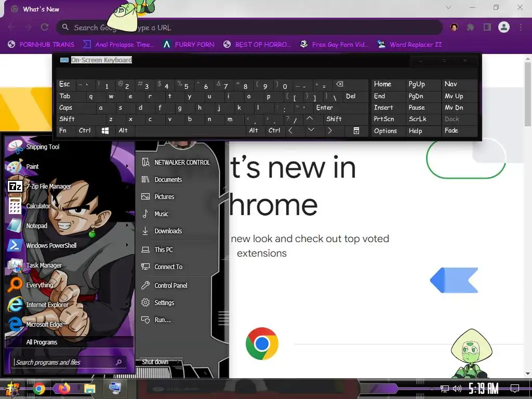Toggle Chrome side panel icon
The image size is (532, 399).
[487, 27]
